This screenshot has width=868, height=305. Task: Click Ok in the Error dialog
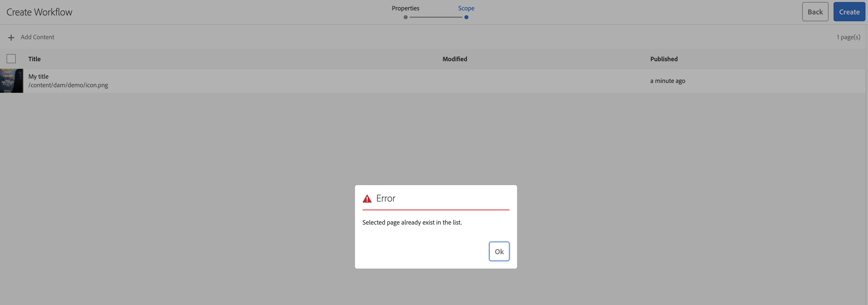click(499, 251)
